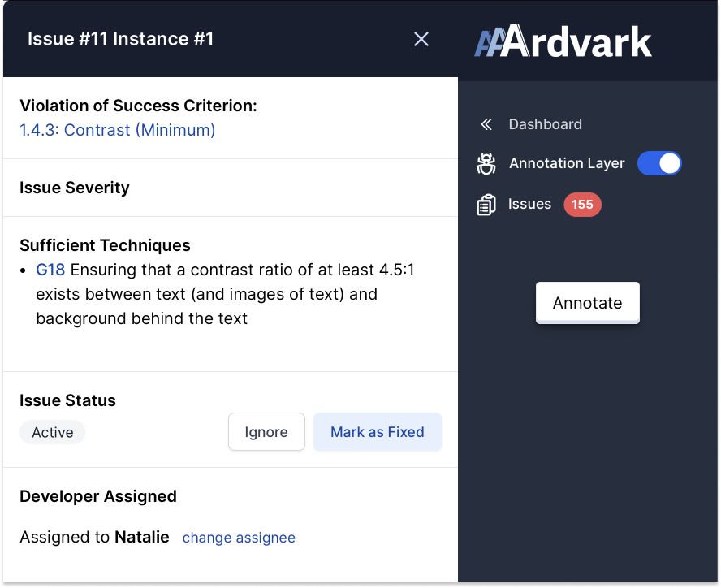
Task: Expand the Issue Severity section
Action: coord(74,188)
